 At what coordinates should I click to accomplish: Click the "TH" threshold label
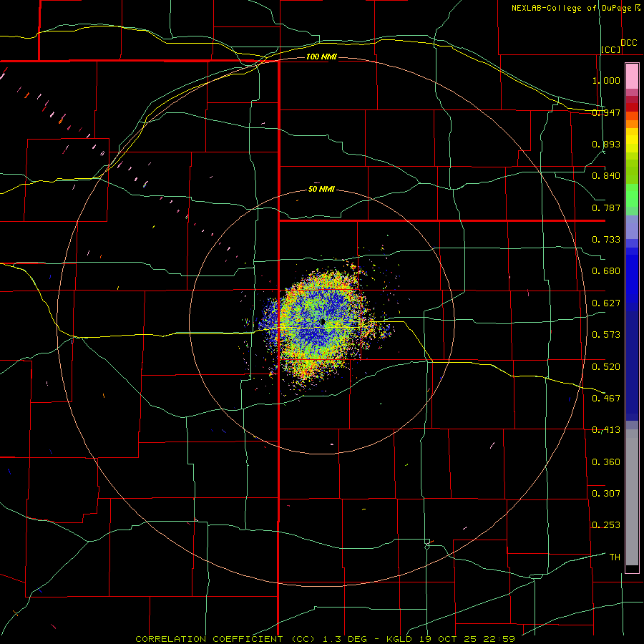click(x=615, y=557)
